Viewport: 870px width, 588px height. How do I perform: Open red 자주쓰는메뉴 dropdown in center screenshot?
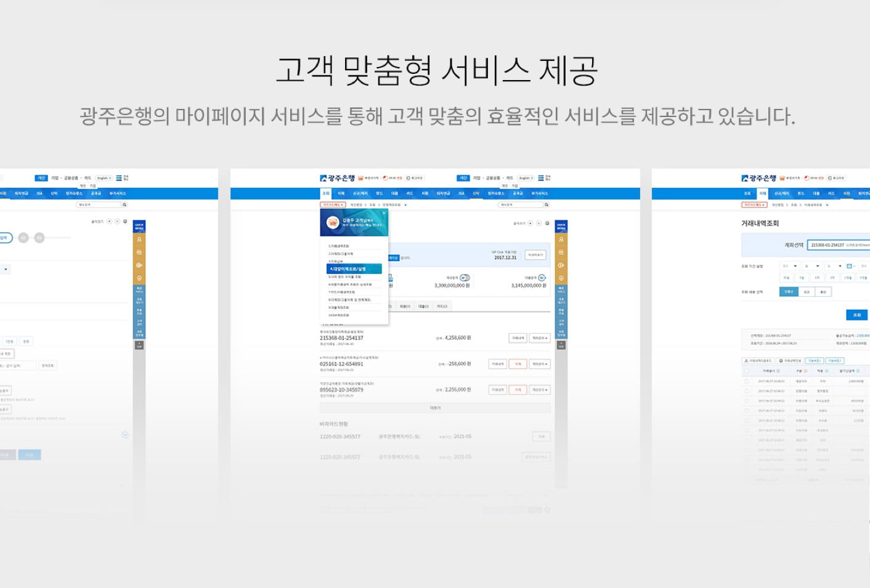point(333,204)
